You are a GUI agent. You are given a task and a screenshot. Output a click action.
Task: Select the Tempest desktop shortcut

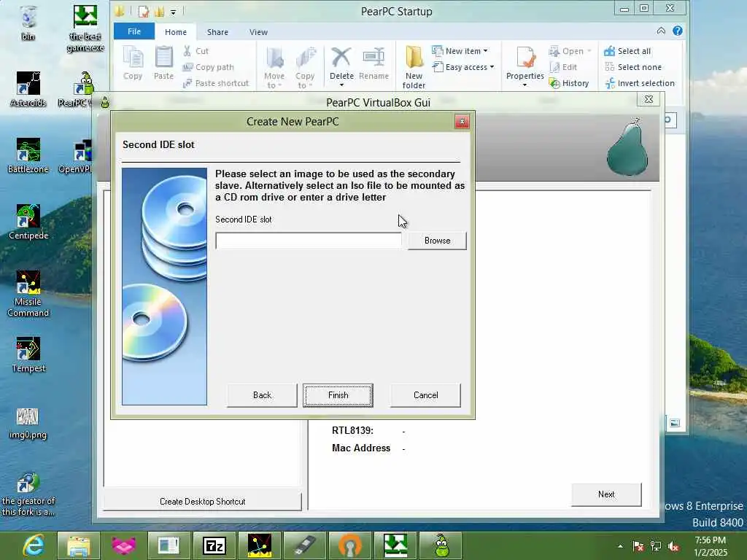point(28,355)
